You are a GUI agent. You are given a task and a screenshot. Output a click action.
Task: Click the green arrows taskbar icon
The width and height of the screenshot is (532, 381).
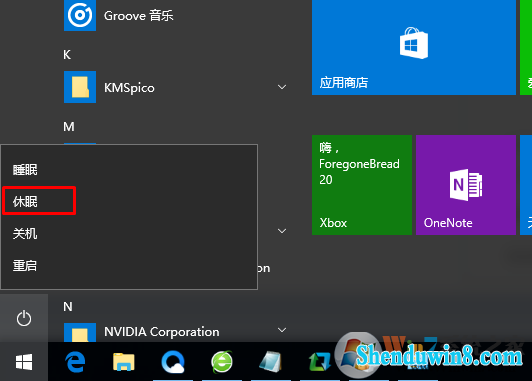tap(319, 362)
